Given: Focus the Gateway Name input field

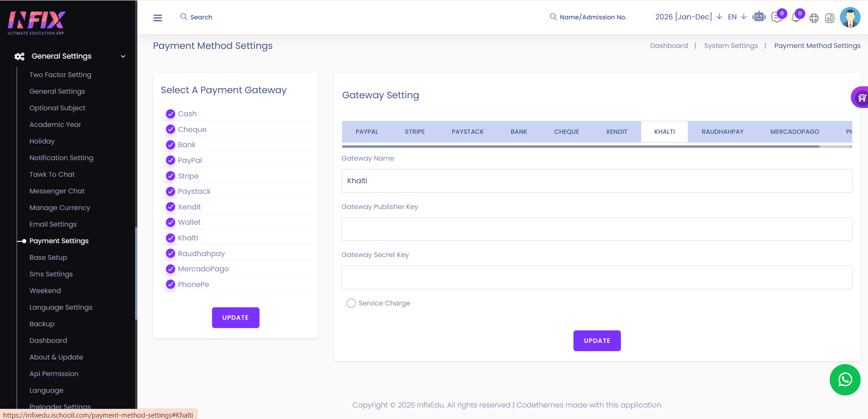Looking at the screenshot, I should click(597, 181).
